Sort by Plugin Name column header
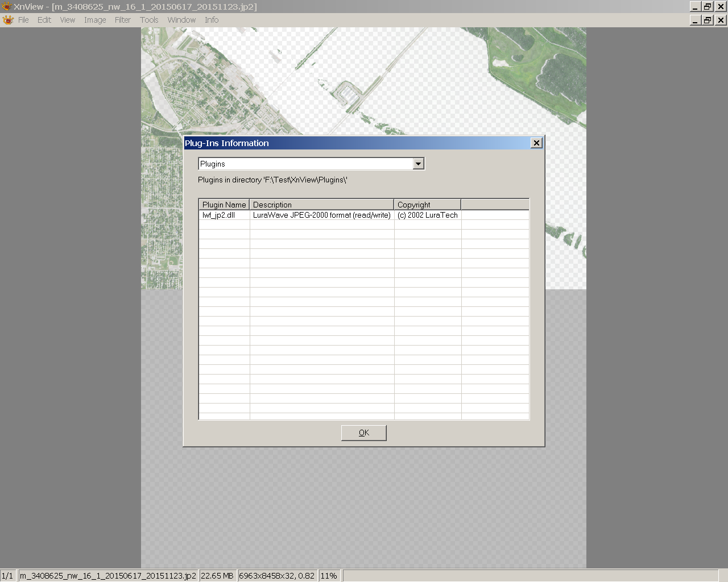This screenshot has height=582, width=728. (x=224, y=205)
